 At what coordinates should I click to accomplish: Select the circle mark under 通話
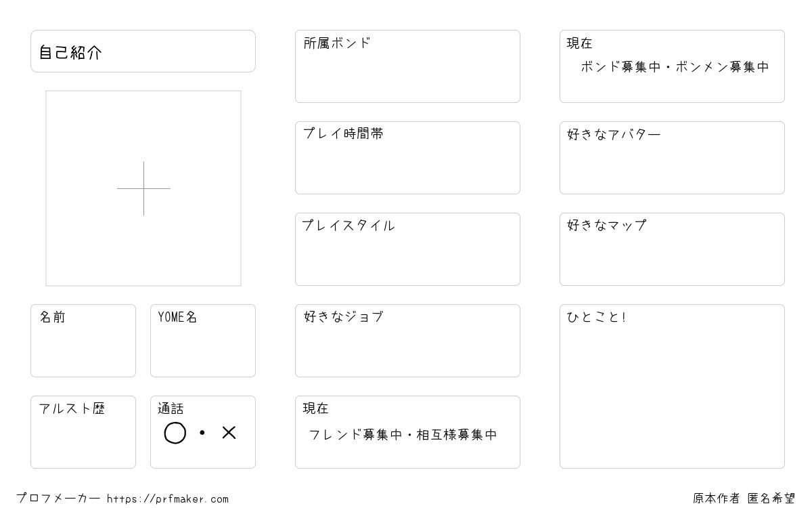[x=175, y=433]
